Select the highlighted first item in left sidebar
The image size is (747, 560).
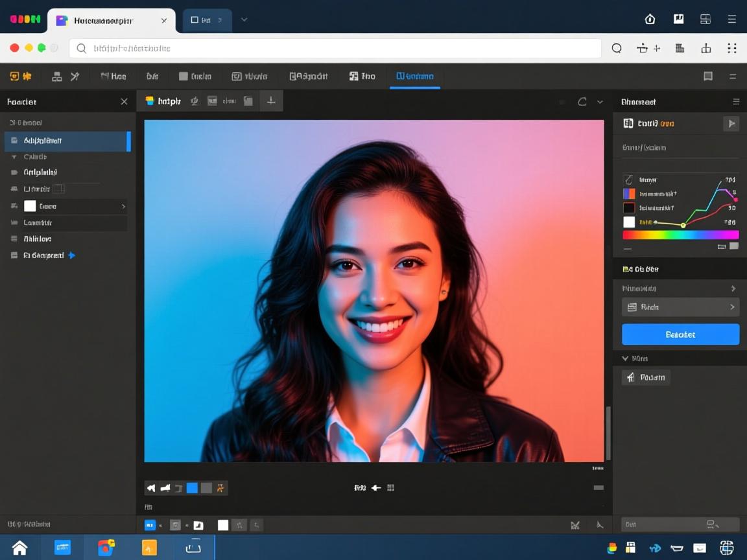(67, 141)
